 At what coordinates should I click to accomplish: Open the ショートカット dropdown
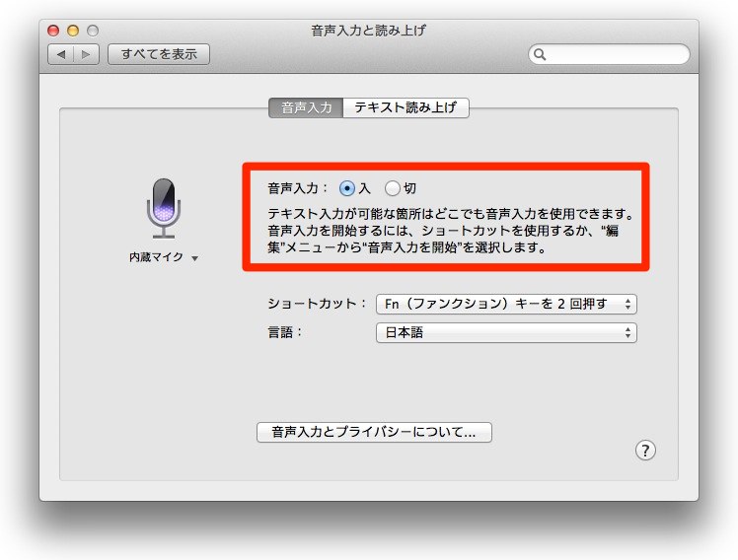tap(506, 304)
